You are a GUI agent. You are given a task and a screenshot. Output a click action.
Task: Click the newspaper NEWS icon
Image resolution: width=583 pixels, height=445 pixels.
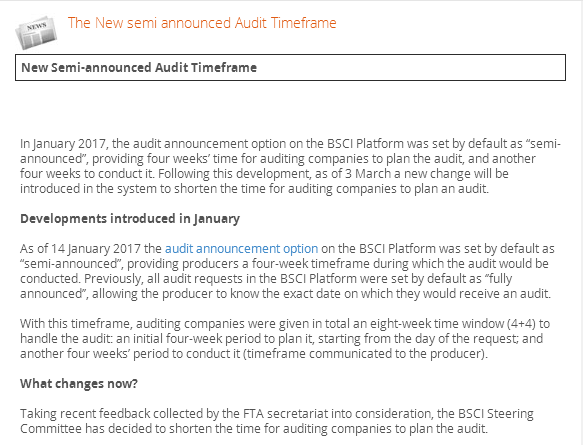(x=36, y=32)
